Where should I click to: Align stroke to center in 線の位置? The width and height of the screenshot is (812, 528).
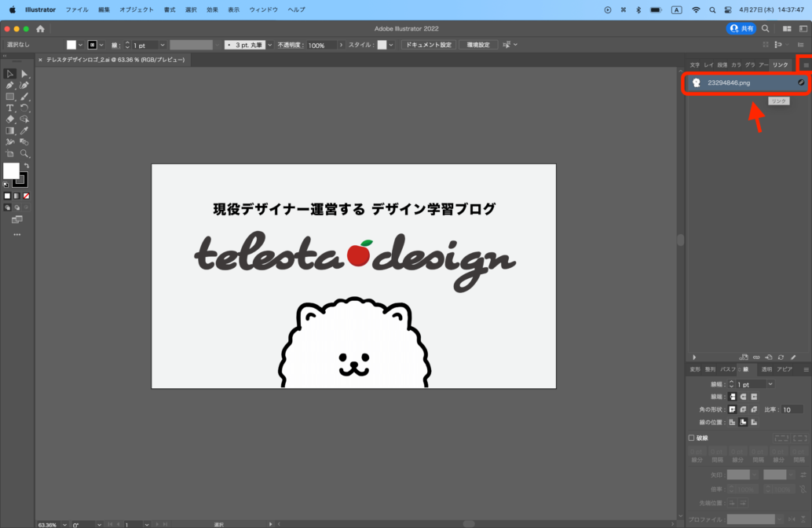[x=732, y=422]
